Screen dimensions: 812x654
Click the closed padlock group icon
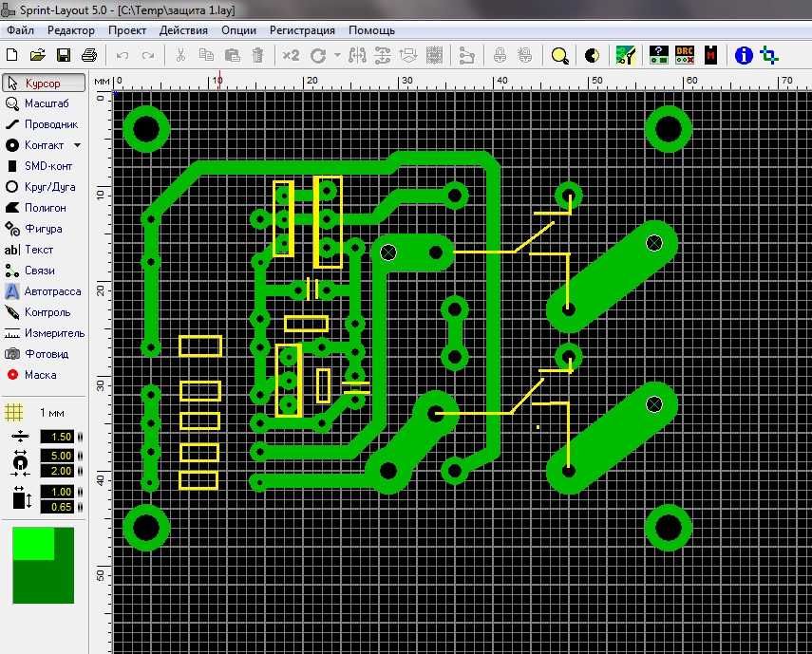coord(500,55)
